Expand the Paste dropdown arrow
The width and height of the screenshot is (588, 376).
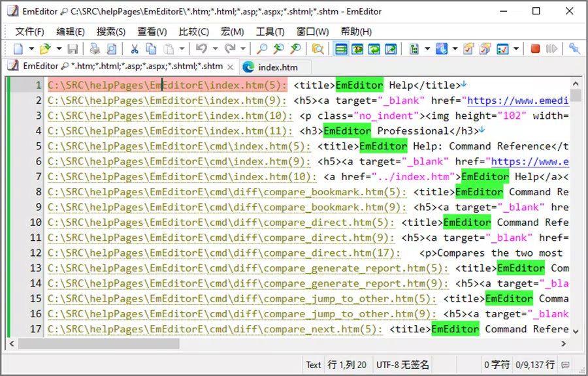click(x=182, y=49)
